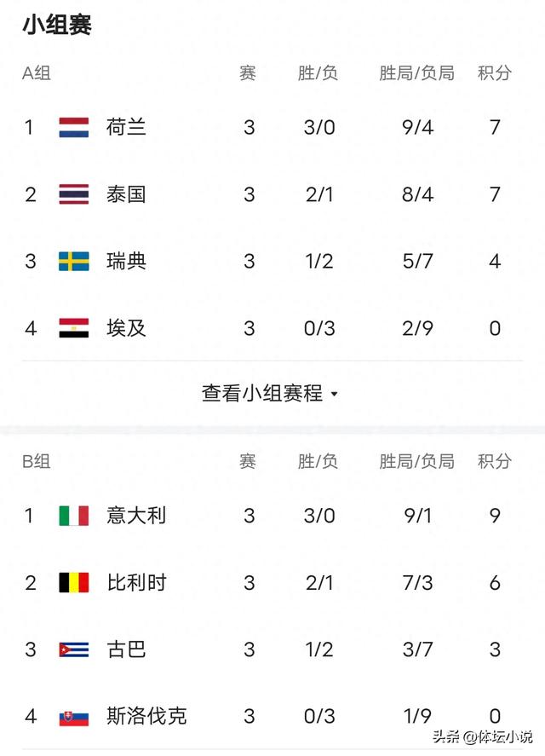Image resolution: width=545 pixels, height=756 pixels.
Task: Expand 查看小组赛程 group schedule
Action: point(269,394)
